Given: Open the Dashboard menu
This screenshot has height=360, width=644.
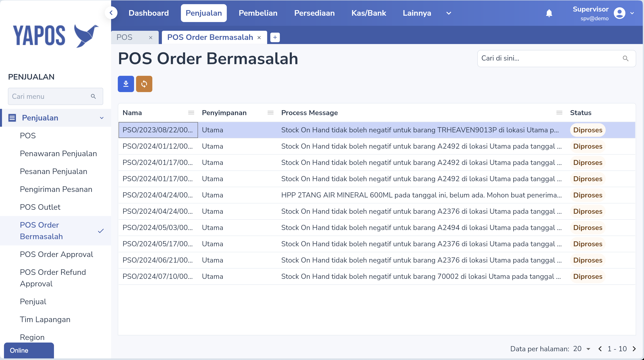Looking at the screenshot, I should 148,13.
